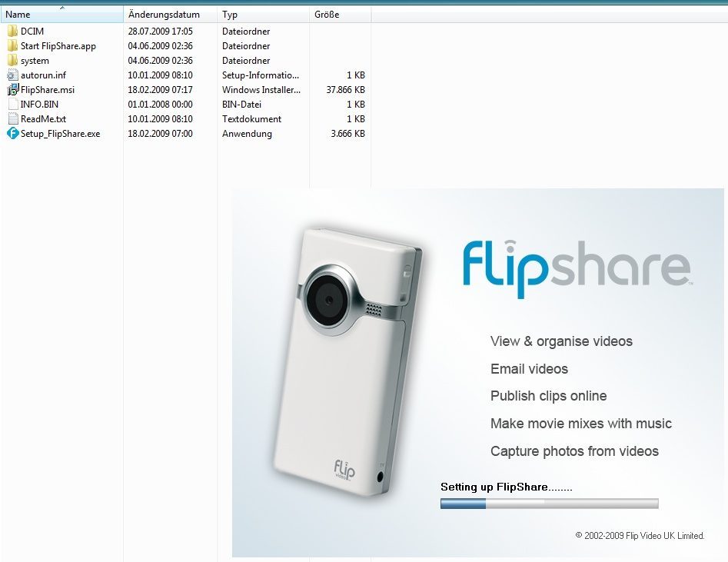Click the INFO.BIN blank file icon

pos(13,105)
